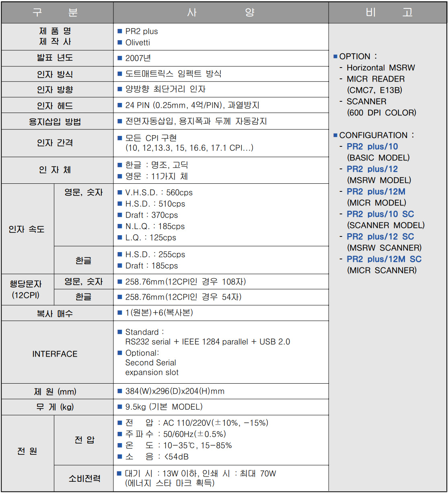448x493 pixels.
Task: Click "(MICR MODEL)" description
Action: [376, 203]
